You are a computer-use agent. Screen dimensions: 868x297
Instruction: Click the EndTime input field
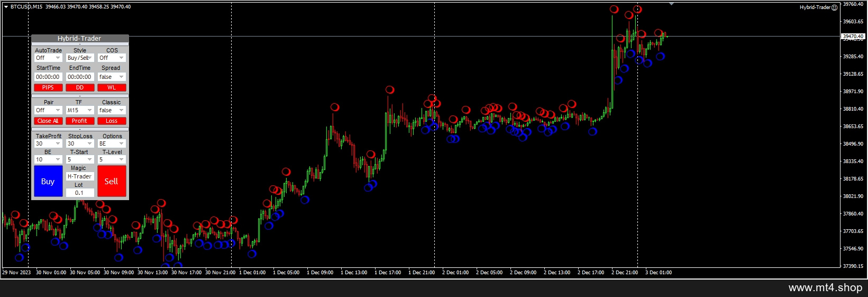[80, 77]
